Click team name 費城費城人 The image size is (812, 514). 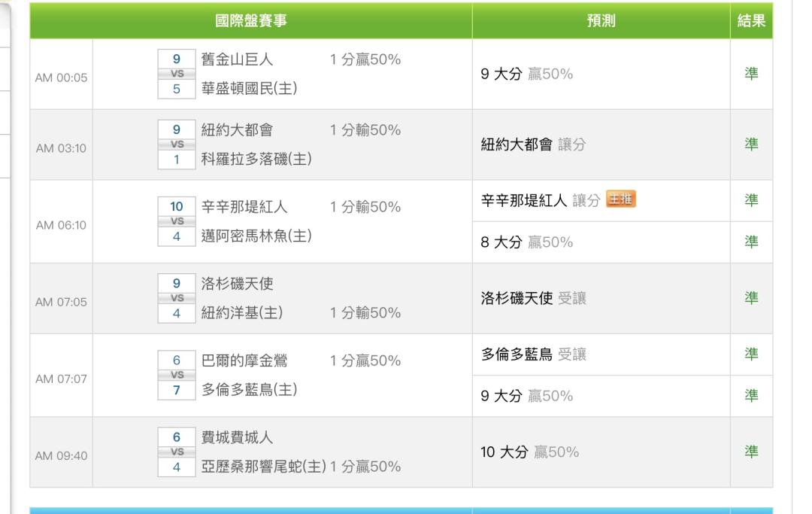point(237,437)
